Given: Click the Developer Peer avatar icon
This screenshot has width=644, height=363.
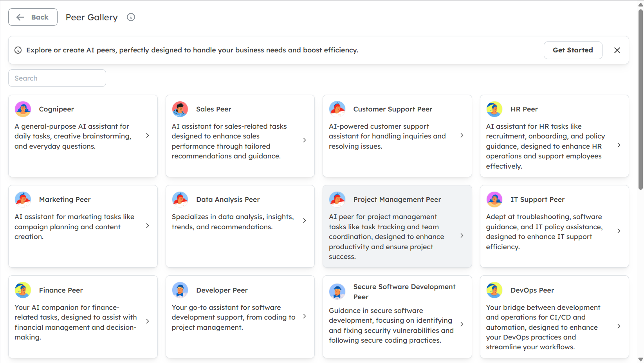Looking at the screenshot, I should point(180,290).
